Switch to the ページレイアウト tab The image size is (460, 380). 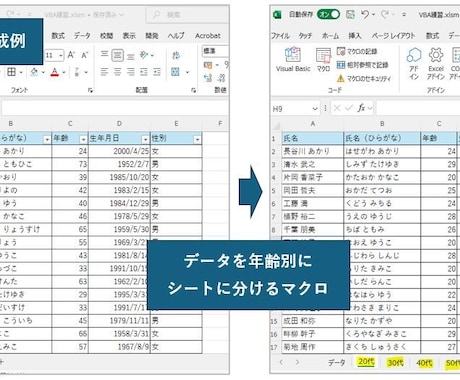(393, 36)
